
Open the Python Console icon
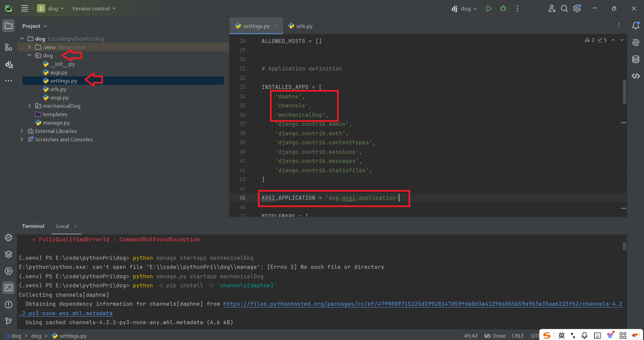point(8,238)
